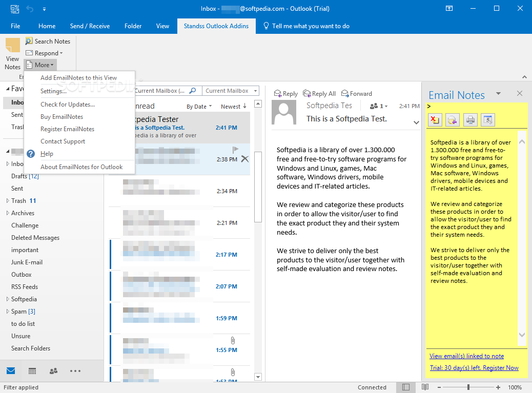Click the sender avatar picture
Image resolution: width=532 pixels, height=393 pixels.
pyautogui.click(x=283, y=113)
